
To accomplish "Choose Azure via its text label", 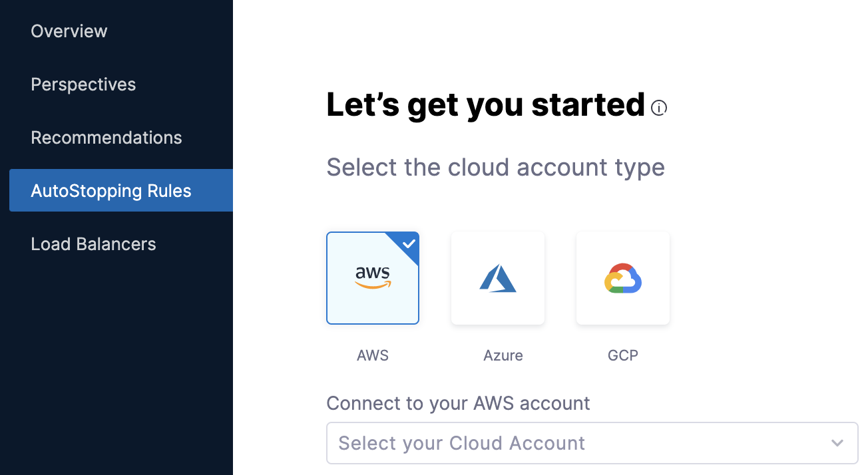I will click(503, 355).
